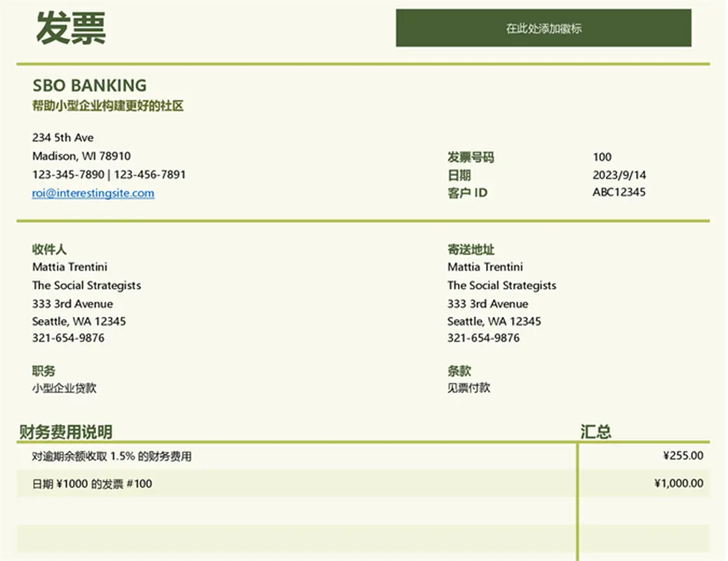The height and width of the screenshot is (561, 728).
Task: Open the roi@interestingsite.com email link
Action: coord(93,192)
